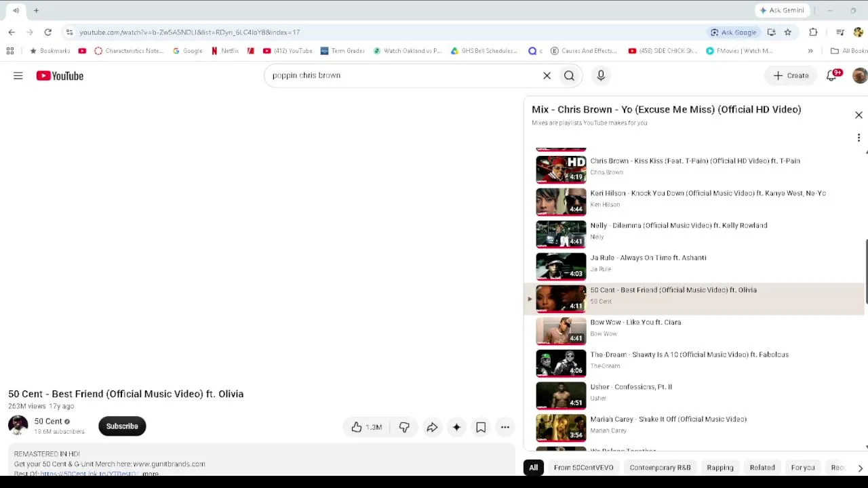Click Ask Google in the address bar
This screenshot has width=868, height=488.
[x=733, y=33]
